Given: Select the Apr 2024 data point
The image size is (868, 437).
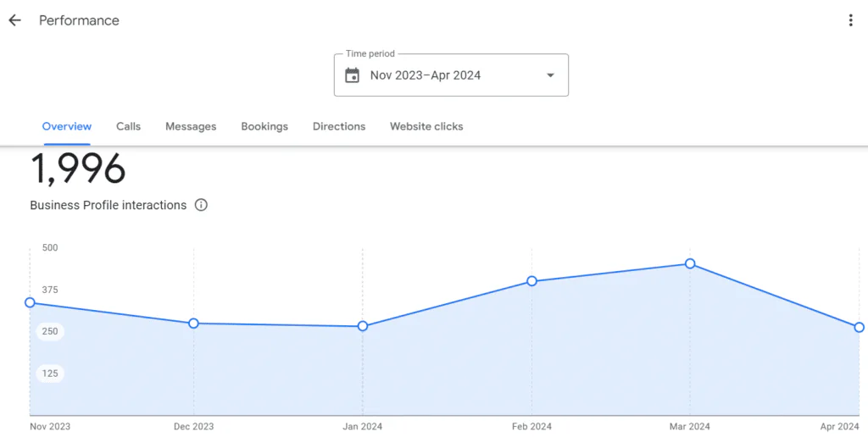Looking at the screenshot, I should [x=859, y=327].
